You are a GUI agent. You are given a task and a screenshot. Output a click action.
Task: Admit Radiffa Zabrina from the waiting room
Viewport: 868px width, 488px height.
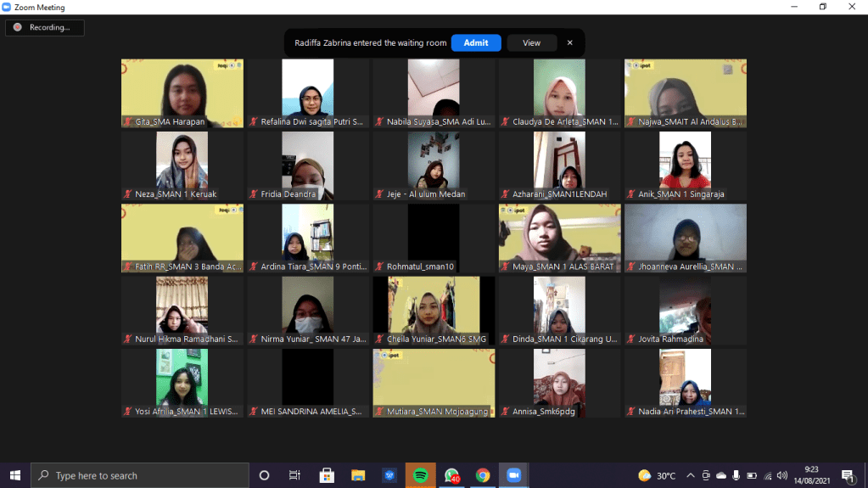pyautogui.click(x=476, y=43)
